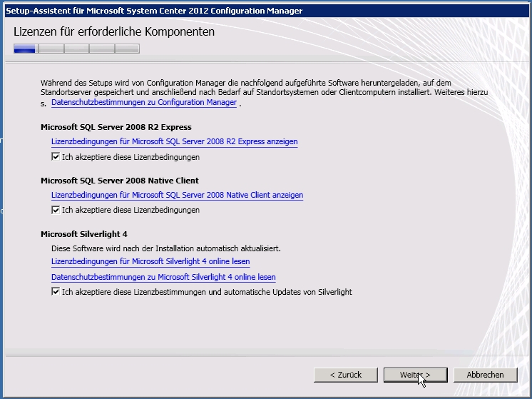The height and width of the screenshot is (399, 532).
Task: Toggle Silverlight license and automatic updates checkbox
Action: tap(56, 292)
